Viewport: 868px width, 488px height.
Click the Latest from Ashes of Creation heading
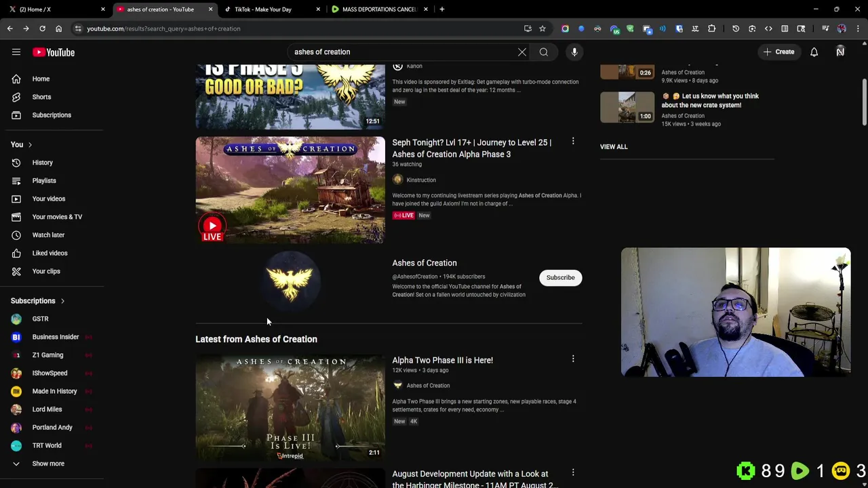[256, 339]
